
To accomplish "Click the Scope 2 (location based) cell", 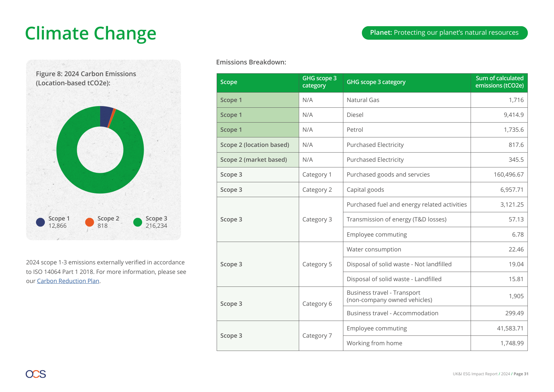I will [x=258, y=145].
